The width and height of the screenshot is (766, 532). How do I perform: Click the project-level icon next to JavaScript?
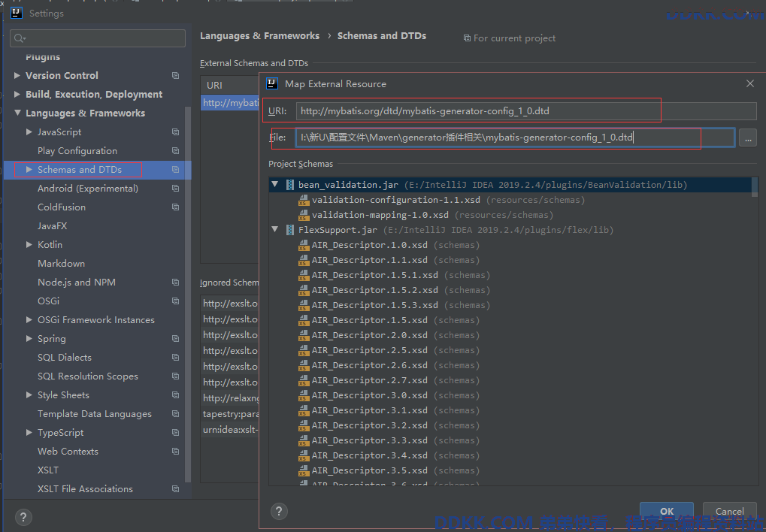tap(175, 132)
